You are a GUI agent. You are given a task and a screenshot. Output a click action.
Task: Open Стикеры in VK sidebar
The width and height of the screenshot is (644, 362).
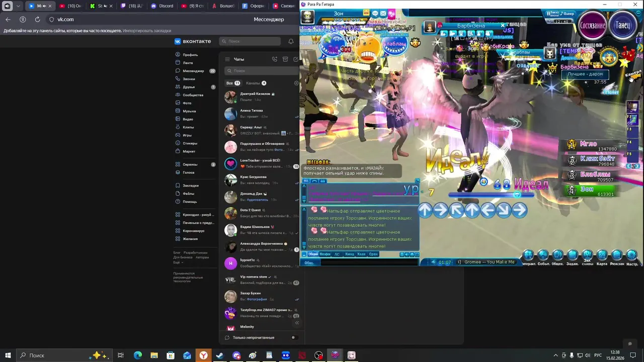[x=186, y=143]
